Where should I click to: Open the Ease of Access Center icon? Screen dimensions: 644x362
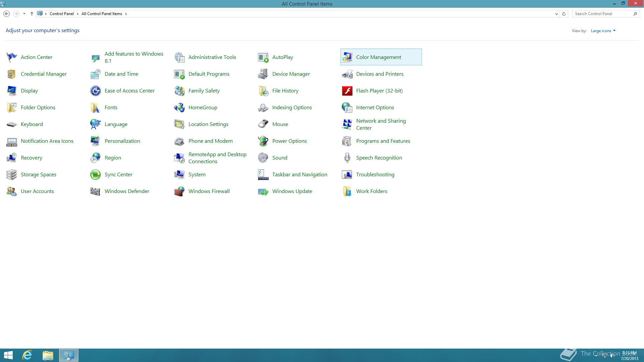point(96,91)
